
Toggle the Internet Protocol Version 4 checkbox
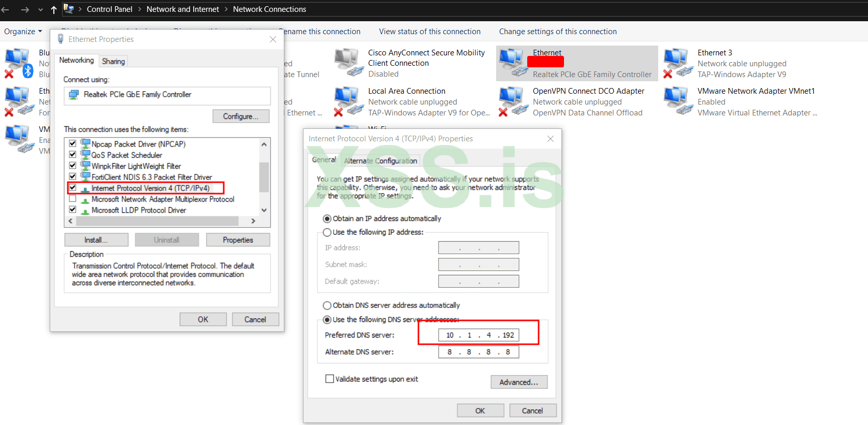tap(73, 187)
